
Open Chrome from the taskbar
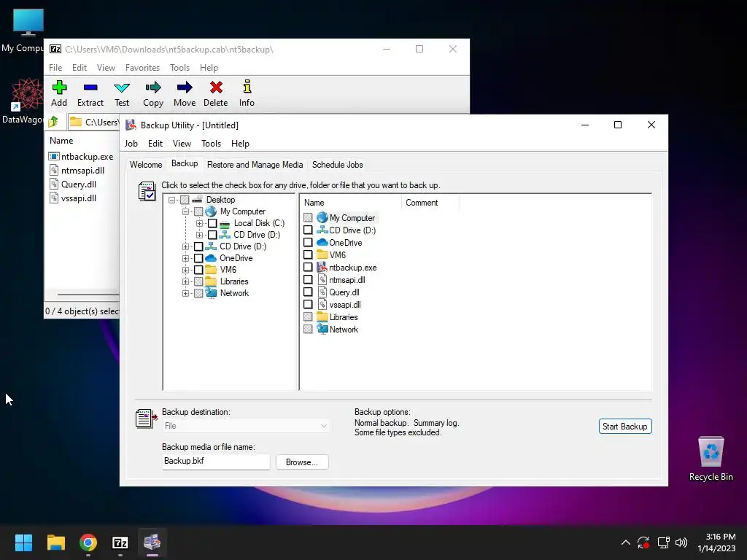click(88, 542)
